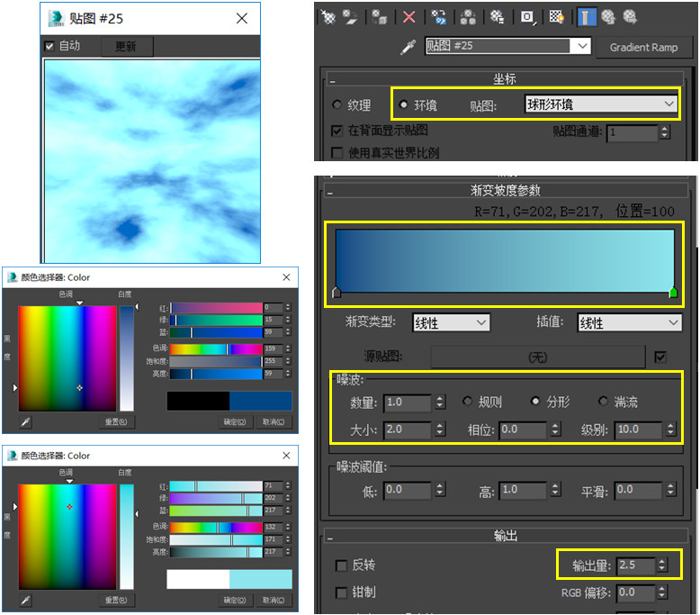Image resolution: width=700 pixels, height=615 pixels.
Task: Click the 饱和度 slider showing 171
Action: pos(216,539)
